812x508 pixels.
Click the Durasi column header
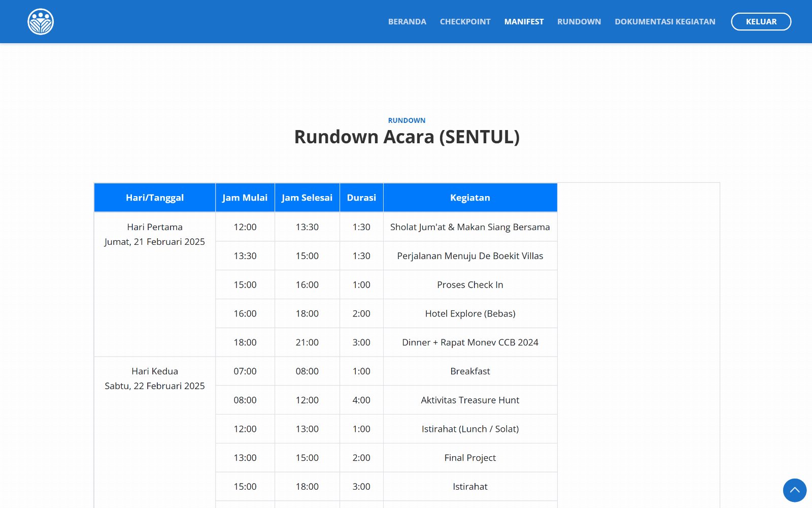361,198
